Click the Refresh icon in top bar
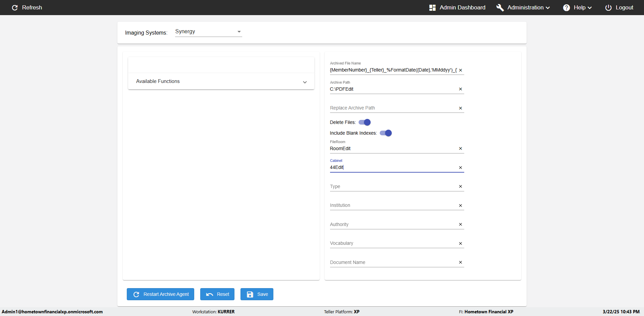This screenshot has width=644, height=316. [15, 8]
